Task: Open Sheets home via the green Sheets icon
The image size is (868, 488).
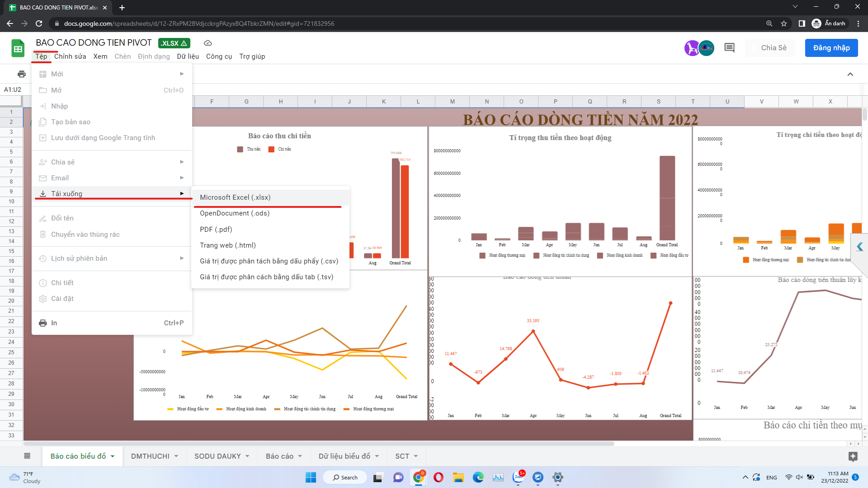Action: [x=17, y=48]
